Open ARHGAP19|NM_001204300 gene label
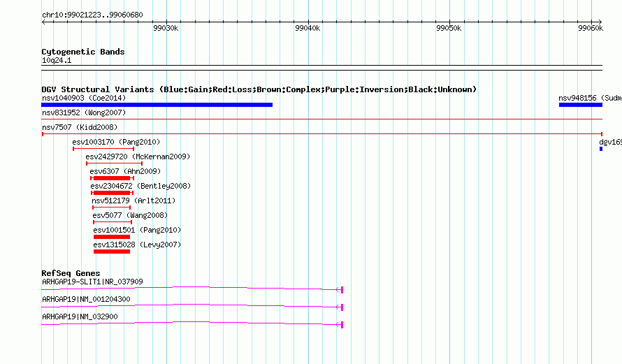Viewport: 622px width, 364px height. pos(86,299)
